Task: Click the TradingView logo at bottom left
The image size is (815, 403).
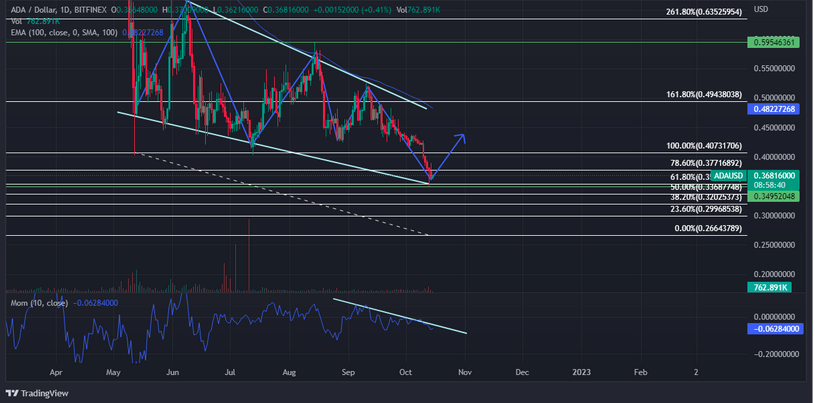Action: point(38,392)
